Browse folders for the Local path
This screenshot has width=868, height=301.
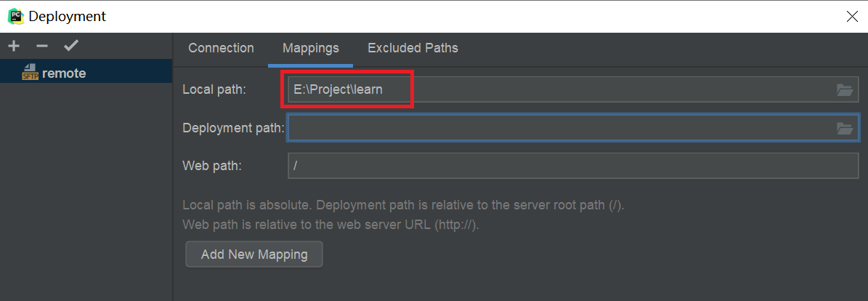tap(844, 90)
